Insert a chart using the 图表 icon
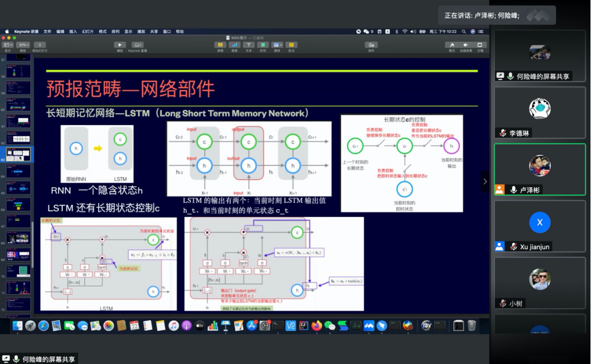 click(x=234, y=45)
